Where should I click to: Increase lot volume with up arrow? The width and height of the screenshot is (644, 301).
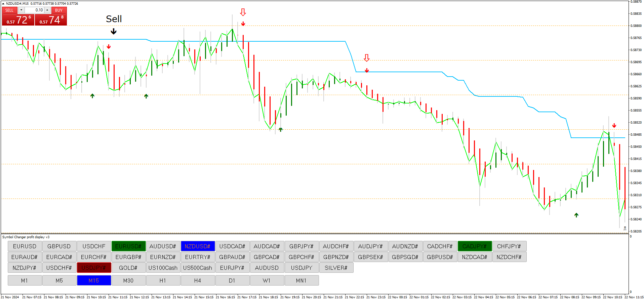point(47,10)
